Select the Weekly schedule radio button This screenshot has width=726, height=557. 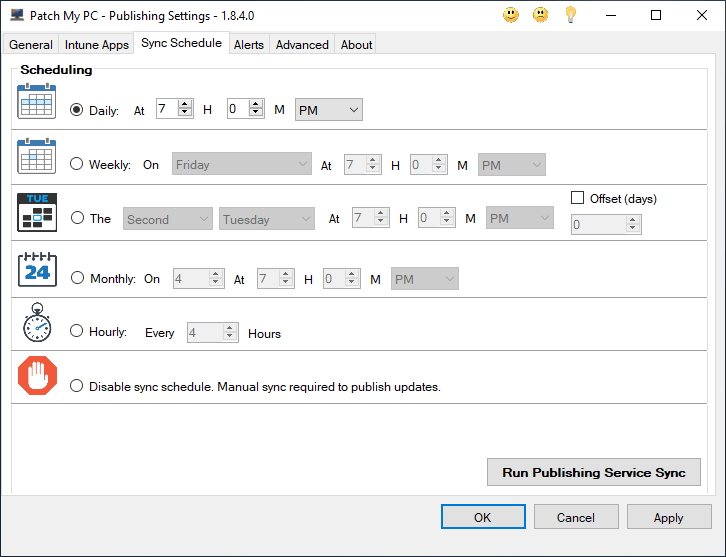point(76,164)
